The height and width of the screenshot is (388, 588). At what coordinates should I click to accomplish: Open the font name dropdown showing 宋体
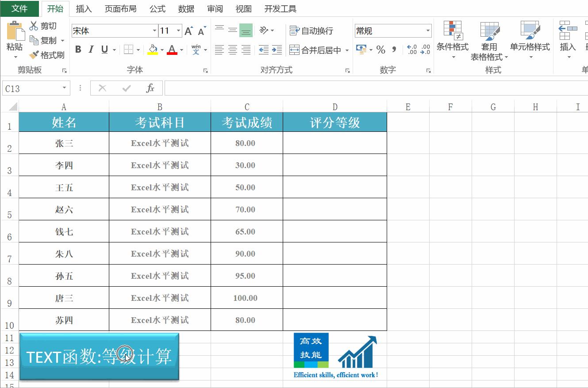154,31
